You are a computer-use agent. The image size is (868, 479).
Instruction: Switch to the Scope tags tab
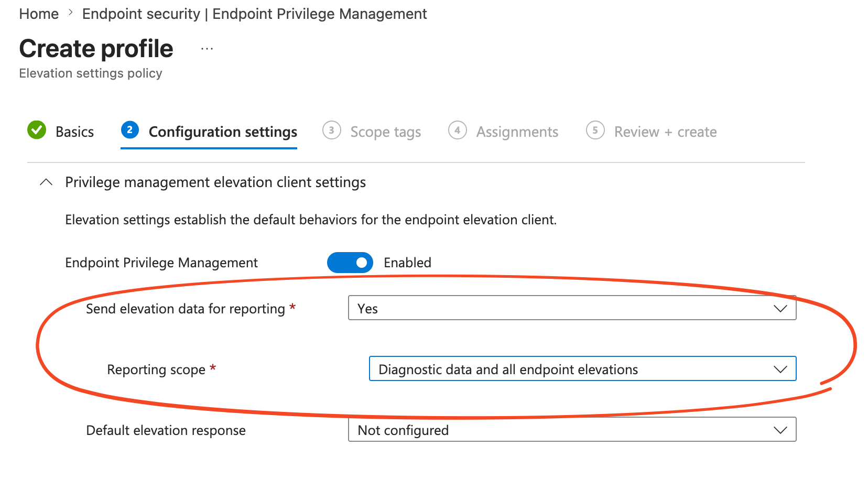[386, 132]
